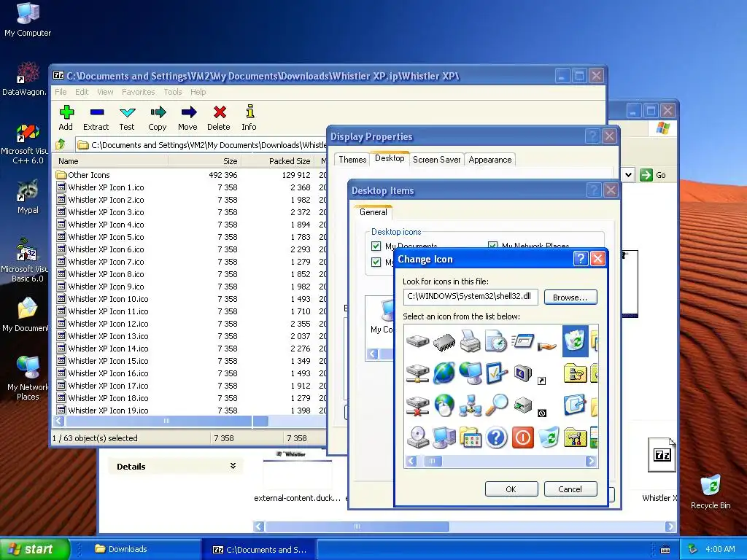Sort by the Packed Size column header
The width and height of the screenshot is (747, 560).
278,161
